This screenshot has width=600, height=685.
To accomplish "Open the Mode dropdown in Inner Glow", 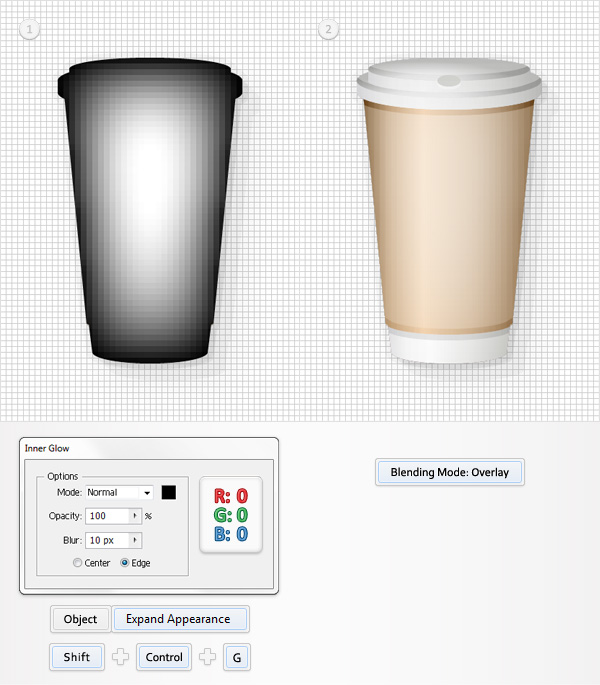I will [119, 492].
